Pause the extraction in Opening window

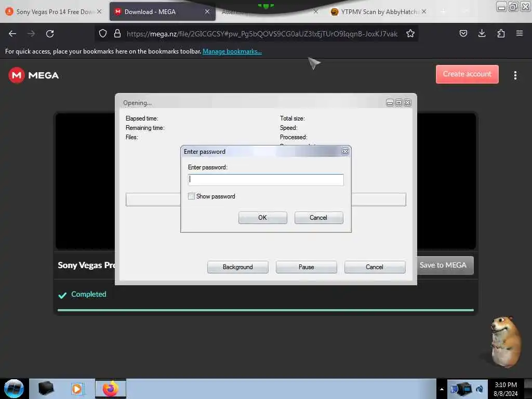click(x=306, y=267)
